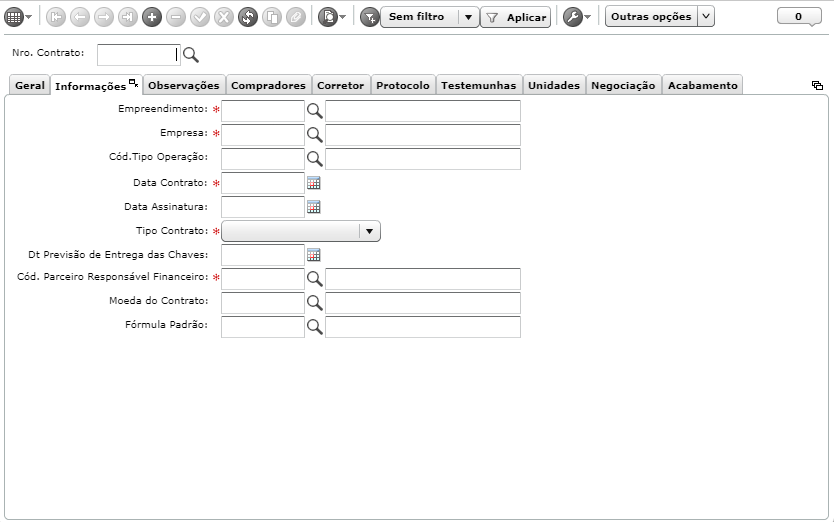Click Cód. Parceiro Responsável Financeiro code field
Viewport: 834px width, 522px height.
[263, 279]
